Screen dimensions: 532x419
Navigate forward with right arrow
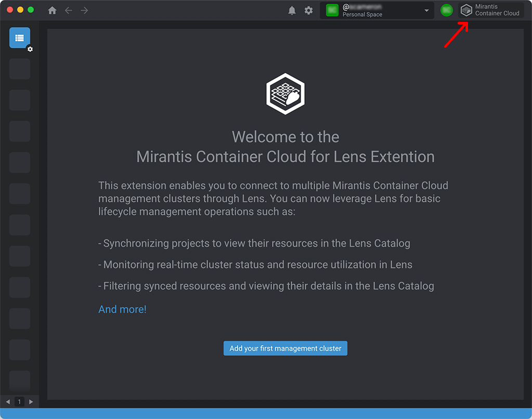[x=84, y=10]
